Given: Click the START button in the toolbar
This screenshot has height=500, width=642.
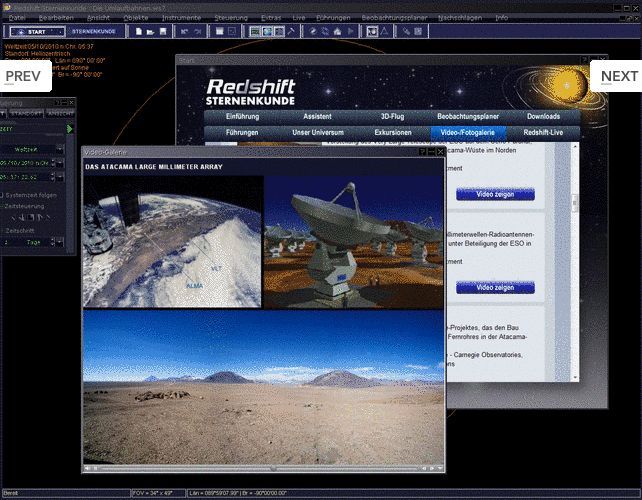Looking at the screenshot, I should point(37,32).
